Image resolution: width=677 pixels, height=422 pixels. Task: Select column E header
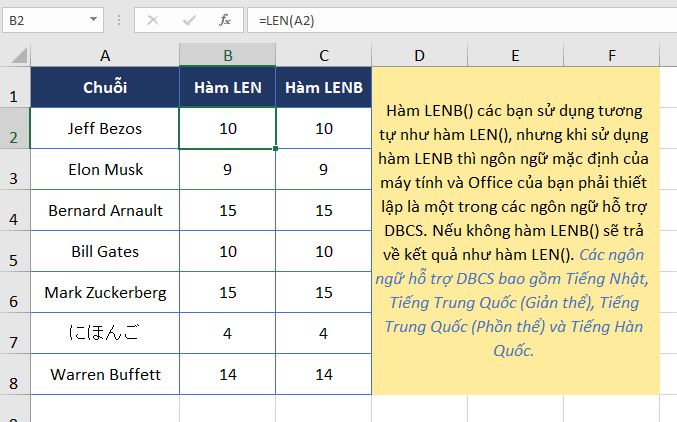516,55
